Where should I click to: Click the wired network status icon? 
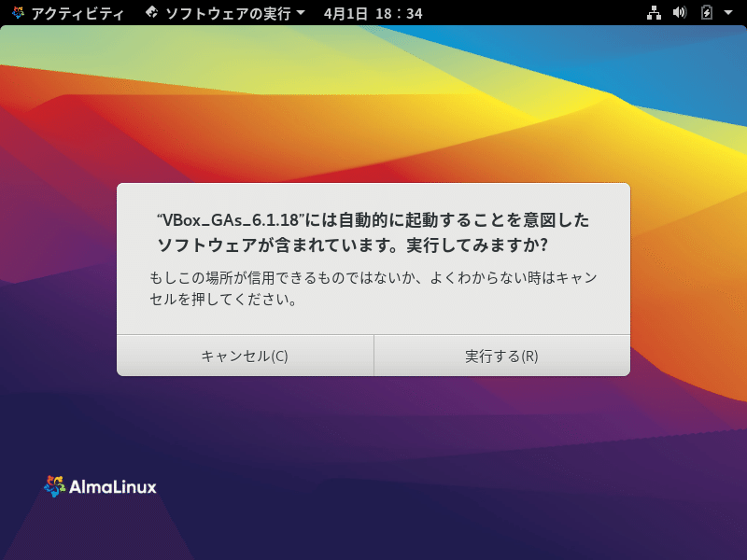click(654, 12)
